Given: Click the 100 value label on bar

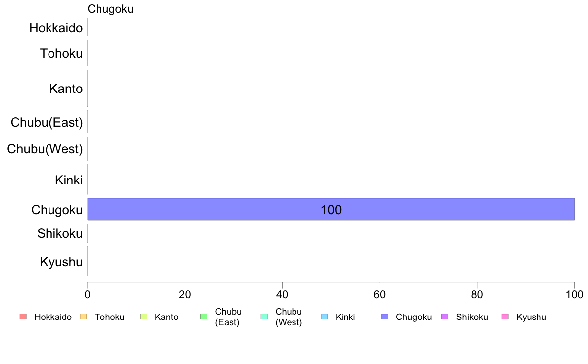Looking at the screenshot, I should coord(331,210).
